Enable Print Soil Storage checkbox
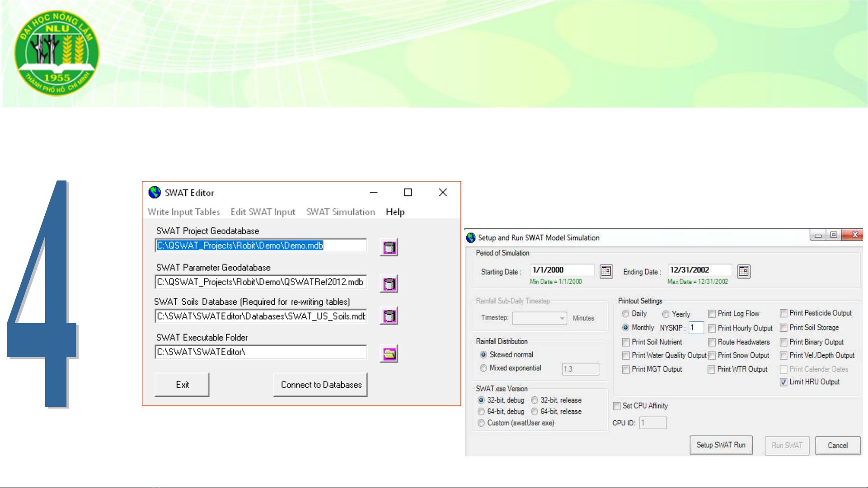Image resolution: width=868 pixels, height=488 pixels. coord(784,328)
